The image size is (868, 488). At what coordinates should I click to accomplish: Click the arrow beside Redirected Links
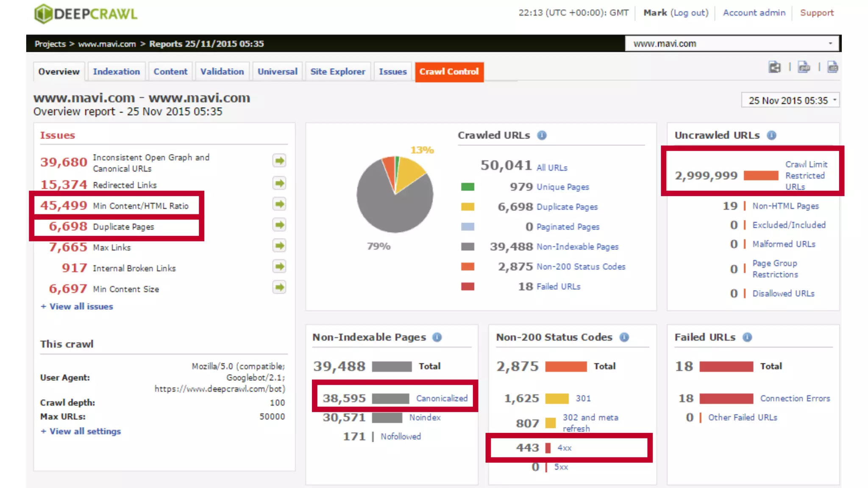279,183
